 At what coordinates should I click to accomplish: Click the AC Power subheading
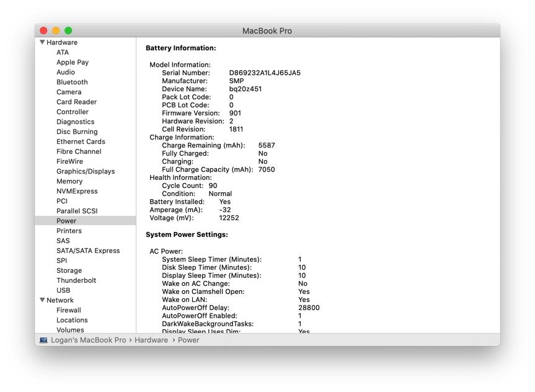(x=166, y=251)
